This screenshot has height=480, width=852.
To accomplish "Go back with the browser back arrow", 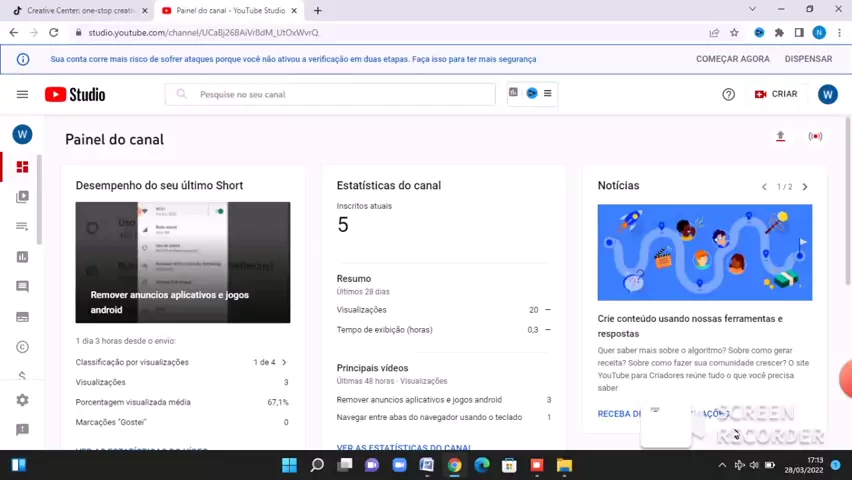I will pos(14,33).
